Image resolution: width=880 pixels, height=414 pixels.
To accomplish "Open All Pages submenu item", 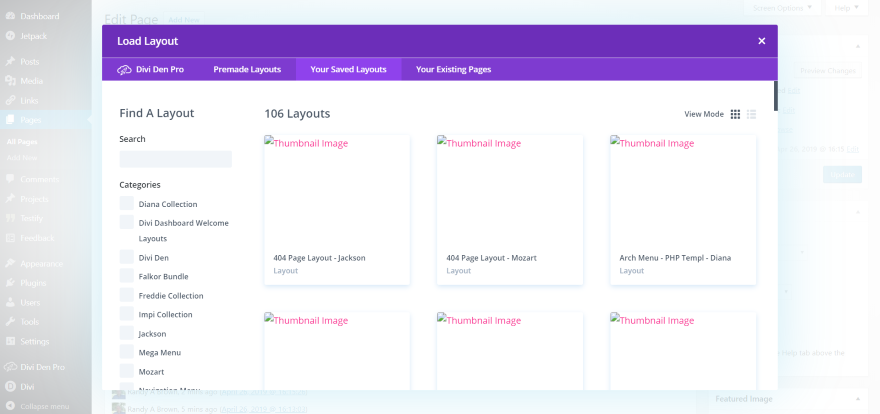I will (22, 142).
